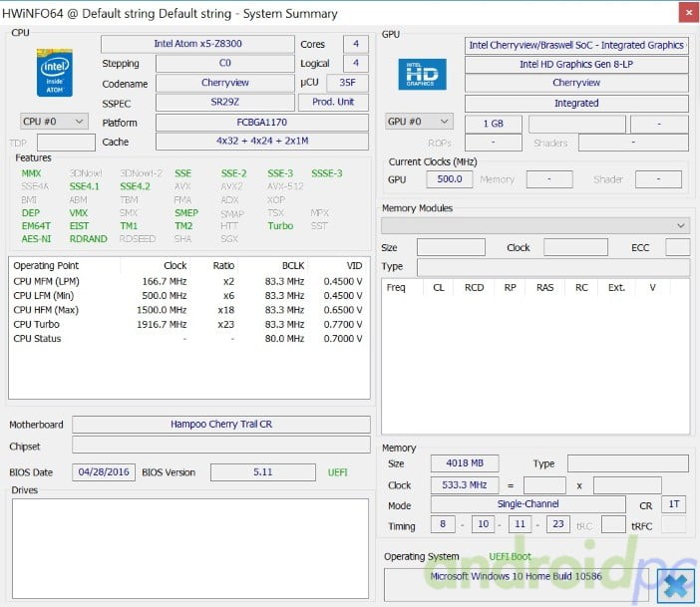Click inside the Drives list box
700x607 pixels.
[190, 548]
